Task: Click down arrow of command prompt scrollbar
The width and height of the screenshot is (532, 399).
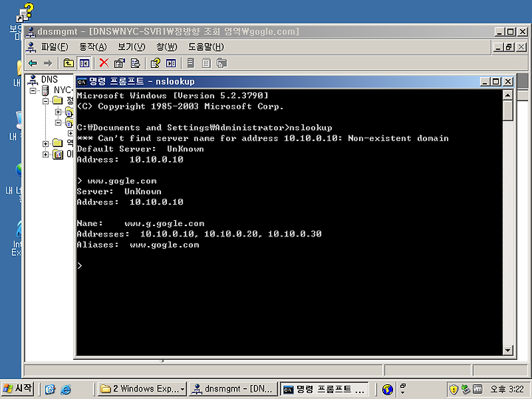Action: 508,349
